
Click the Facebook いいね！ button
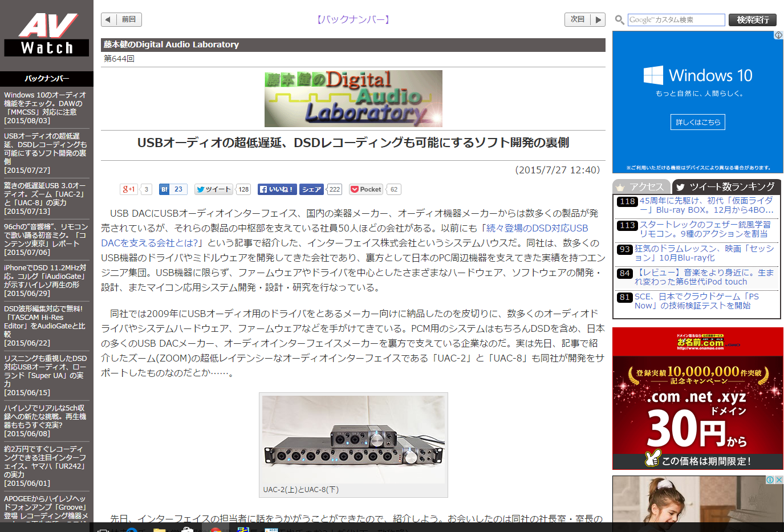(277, 189)
